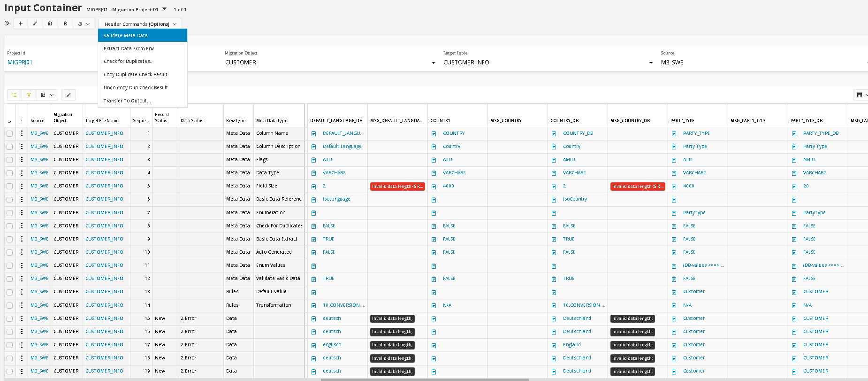Click the duplicate record icon in header toolbar
Image resolution: width=868 pixels, height=381 pixels.
65,23
